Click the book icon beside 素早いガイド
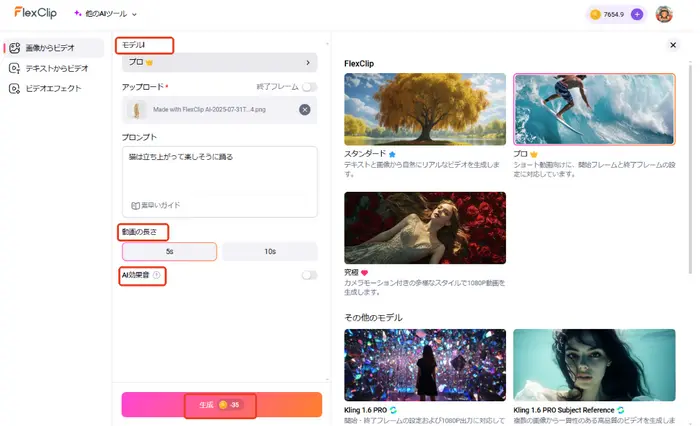The image size is (700, 426). coord(135,205)
